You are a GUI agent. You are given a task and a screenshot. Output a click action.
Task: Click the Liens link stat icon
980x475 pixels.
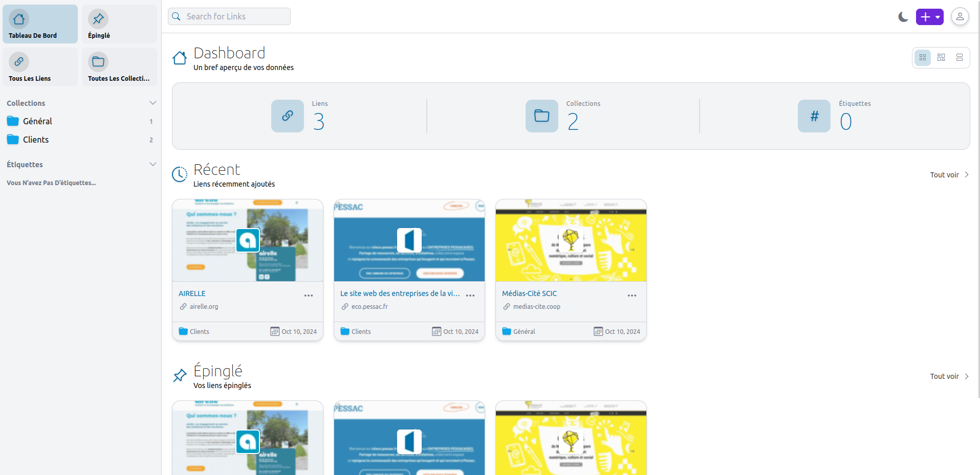coord(288,116)
